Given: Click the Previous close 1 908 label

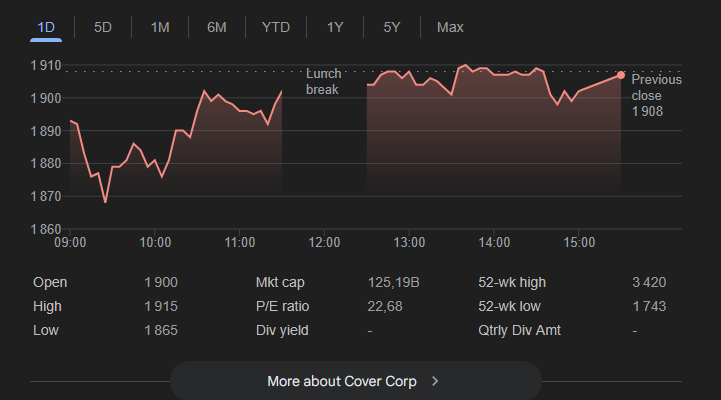Looking at the screenshot, I should coord(656,96).
